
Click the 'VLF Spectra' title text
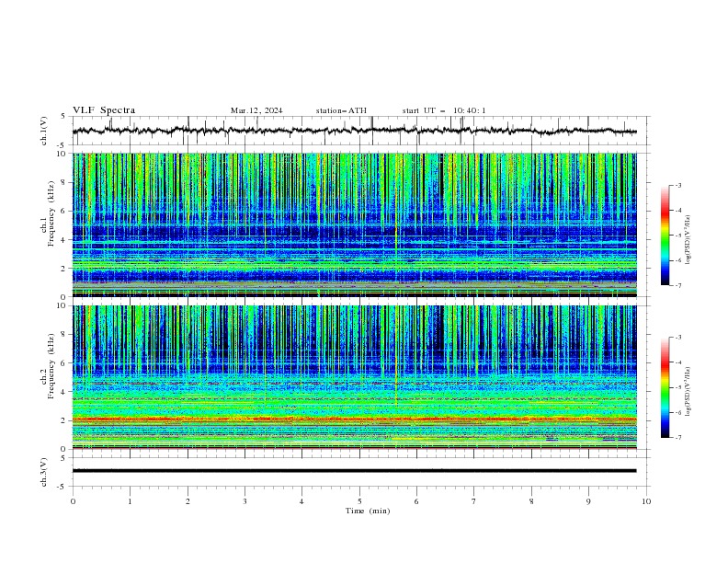click(x=104, y=110)
